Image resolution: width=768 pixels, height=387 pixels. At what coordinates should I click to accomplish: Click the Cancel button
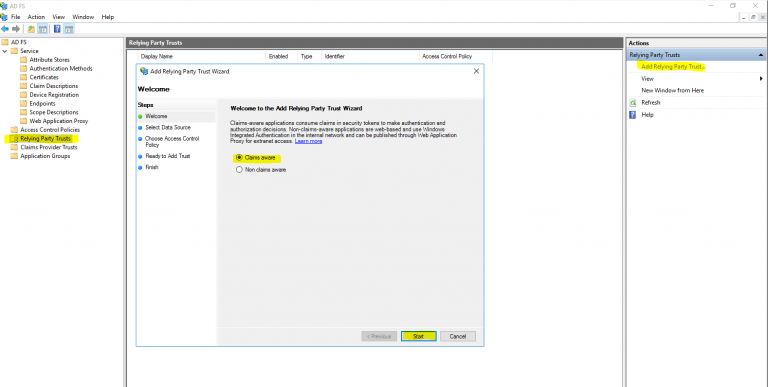coord(457,337)
